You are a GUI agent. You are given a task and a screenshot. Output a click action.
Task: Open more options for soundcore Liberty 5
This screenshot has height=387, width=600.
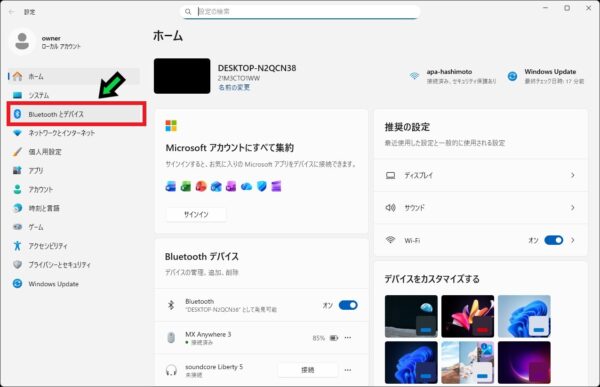tap(347, 370)
